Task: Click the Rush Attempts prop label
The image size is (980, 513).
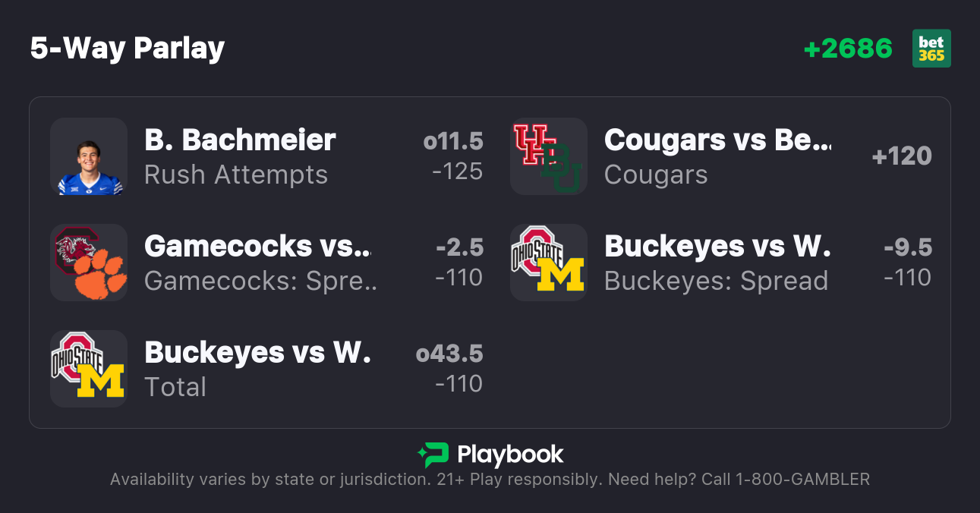Action: 236,175
